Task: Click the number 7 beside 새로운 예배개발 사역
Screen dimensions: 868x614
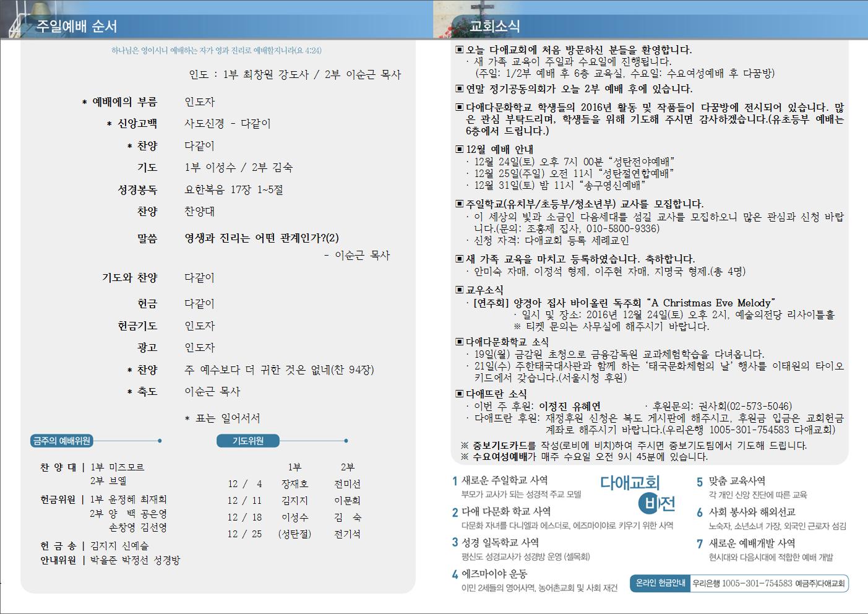Action: tap(700, 544)
